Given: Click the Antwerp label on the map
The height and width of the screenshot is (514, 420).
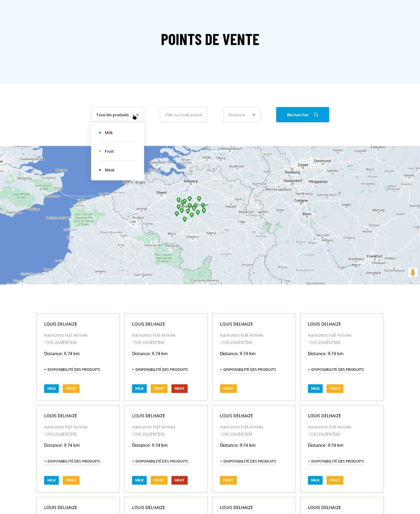Looking at the screenshot, I should [x=191, y=181].
